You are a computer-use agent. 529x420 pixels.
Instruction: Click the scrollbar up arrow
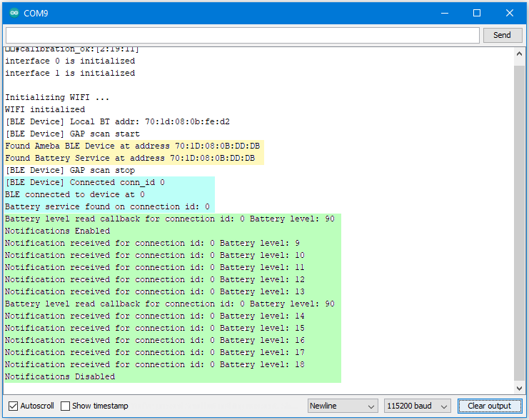pos(519,54)
